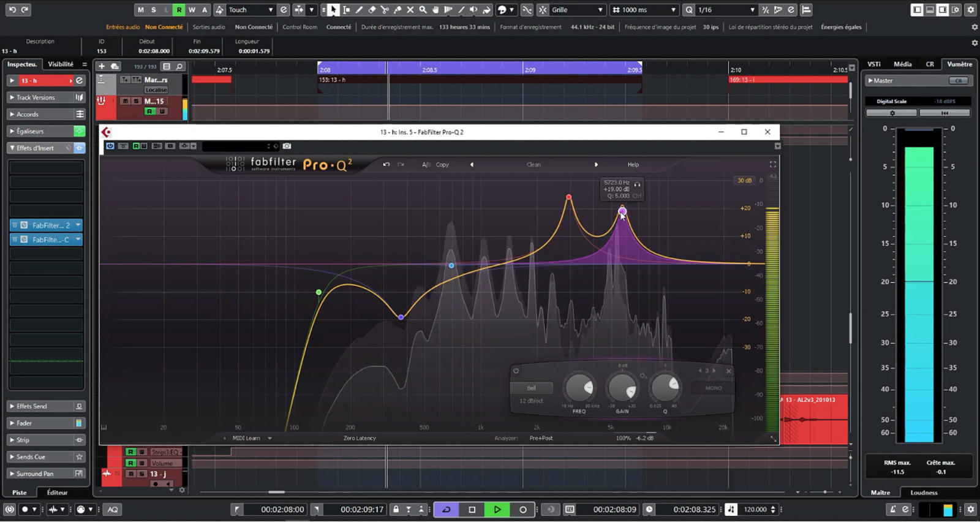The height and width of the screenshot is (522, 980).
Task: Search tracks with magnifier icon
Action: click(x=179, y=66)
